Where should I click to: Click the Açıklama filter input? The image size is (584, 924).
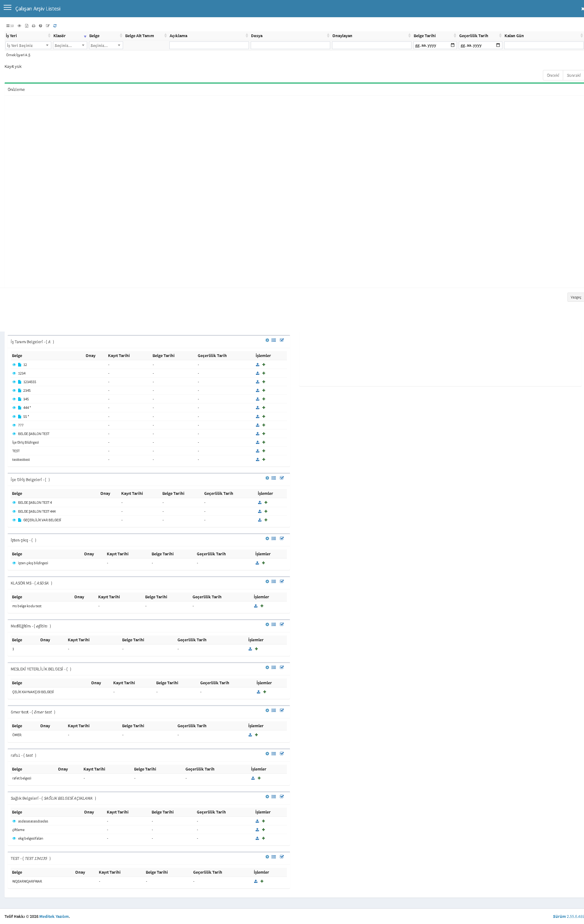tap(209, 45)
